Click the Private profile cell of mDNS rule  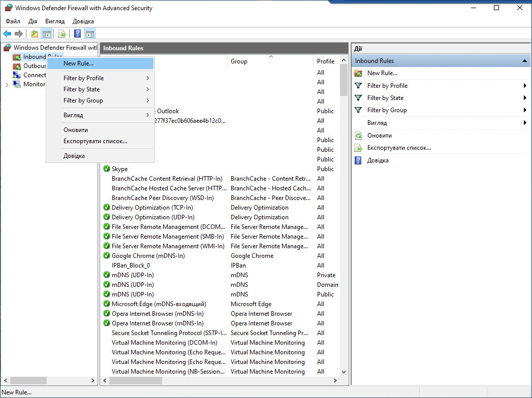click(x=326, y=275)
